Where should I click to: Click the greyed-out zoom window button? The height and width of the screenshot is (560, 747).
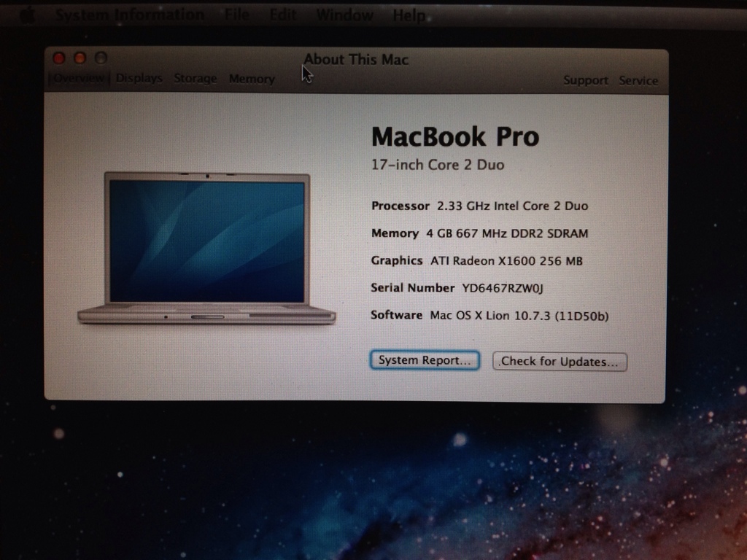(x=101, y=58)
